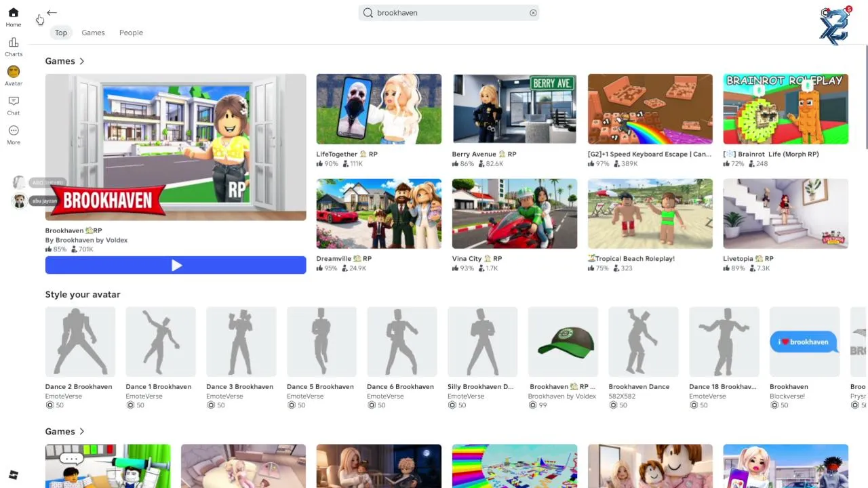Image resolution: width=868 pixels, height=488 pixels.
Task: Click creator name Blockverse!
Action: click(x=787, y=396)
